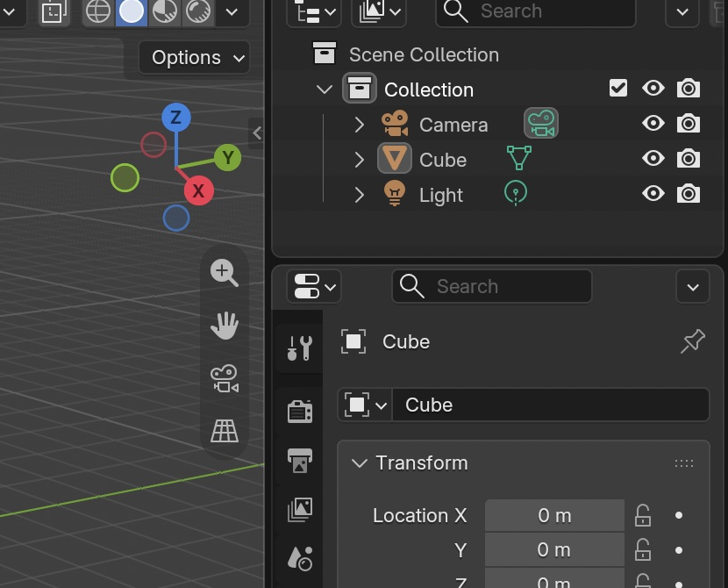Click the Light data icon
The width and height of the screenshot is (728, 588).
click(x=516, y=193)
